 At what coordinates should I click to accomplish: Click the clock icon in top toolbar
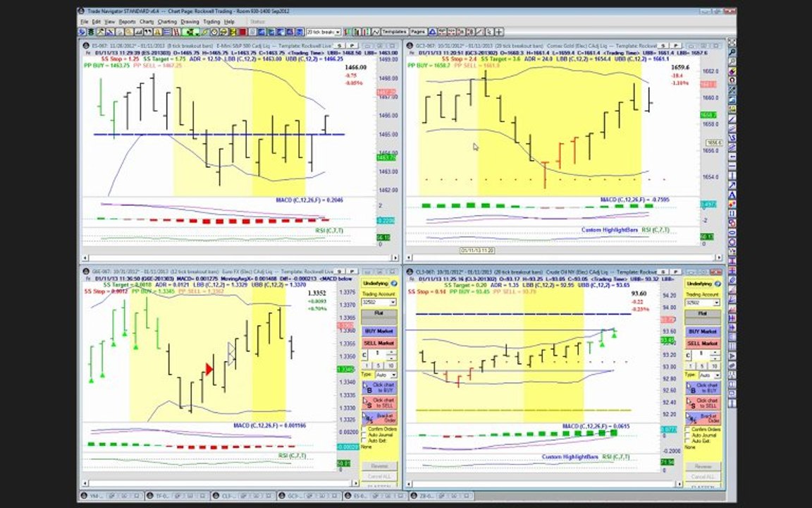coord(215,32)
